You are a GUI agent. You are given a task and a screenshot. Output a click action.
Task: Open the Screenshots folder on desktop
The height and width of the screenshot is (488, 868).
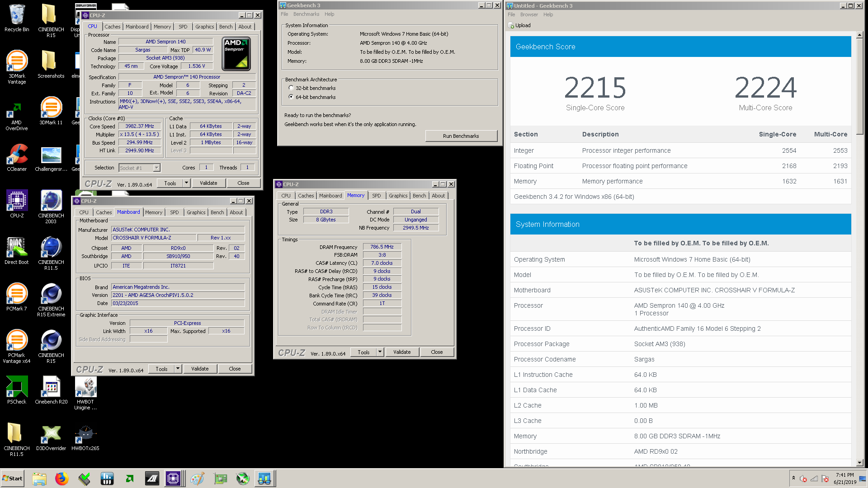(51, 65)
